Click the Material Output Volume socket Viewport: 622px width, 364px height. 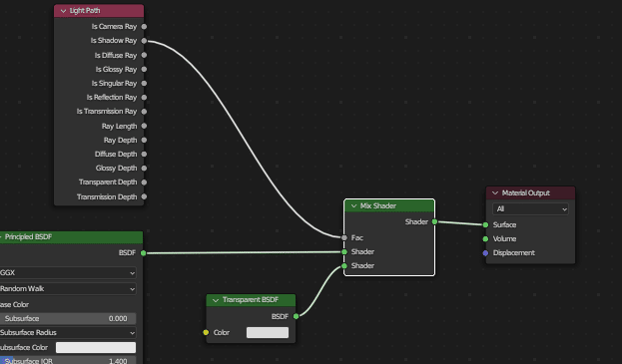(x=485, y=238)
